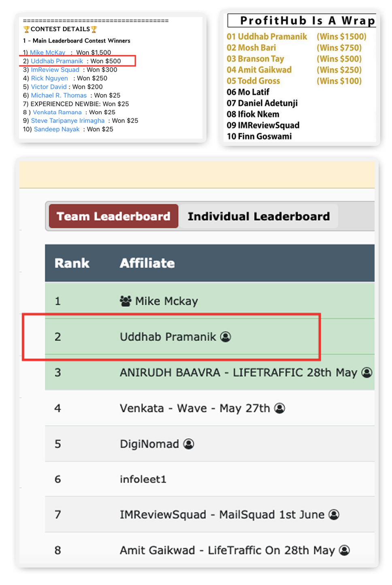Open the Uddhab Pramanik link in contest winners
This screenshot has height=585, width=392.
[x=57, y=61]
